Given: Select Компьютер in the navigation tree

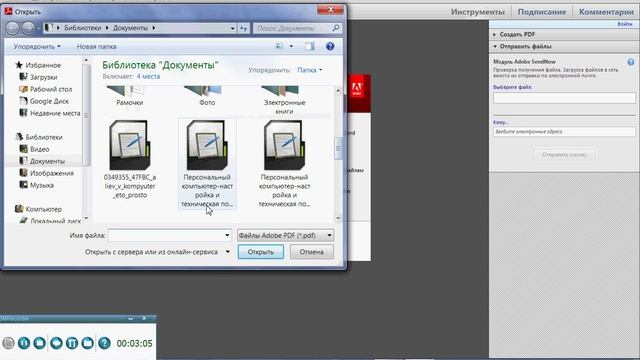Looking at the screenshot, I should click(x=38, y=209).
